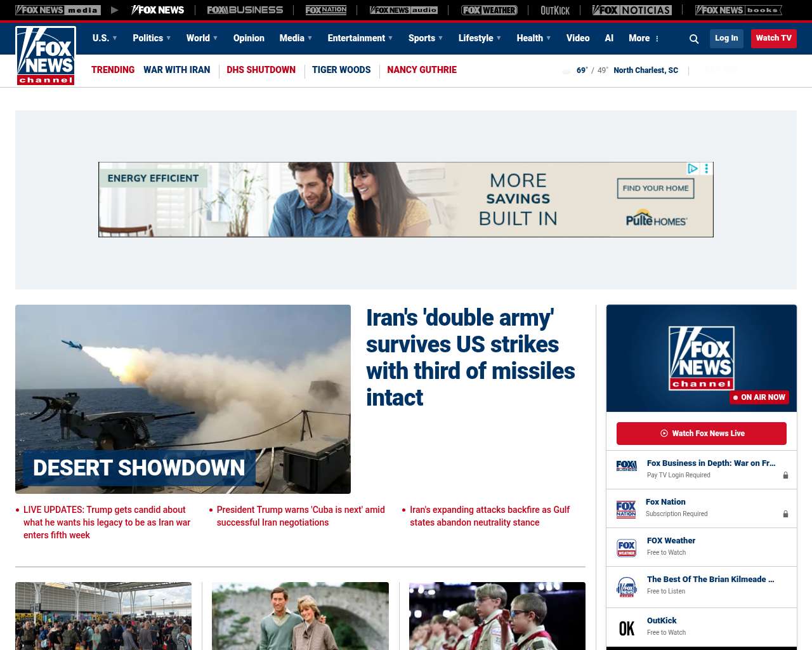Screen dimensions: 812x650
Task: Open the FOX Weather stream link
Action: pos(671,541)
